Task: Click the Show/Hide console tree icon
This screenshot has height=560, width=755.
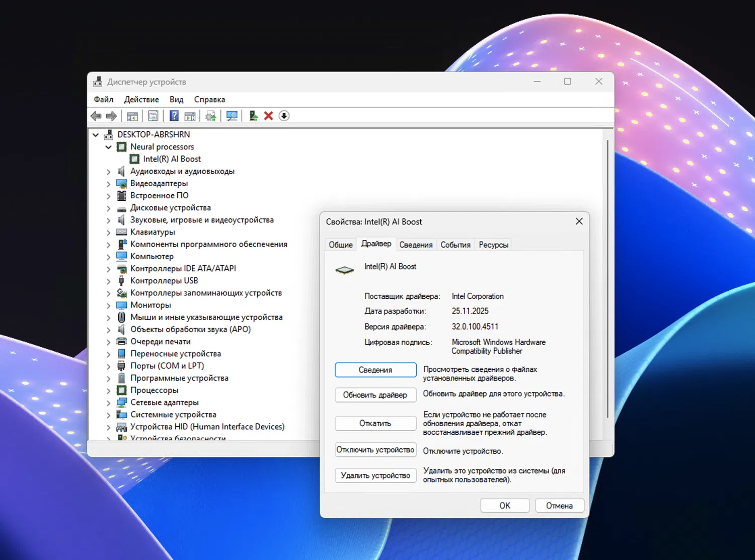Action: [132, 116]
